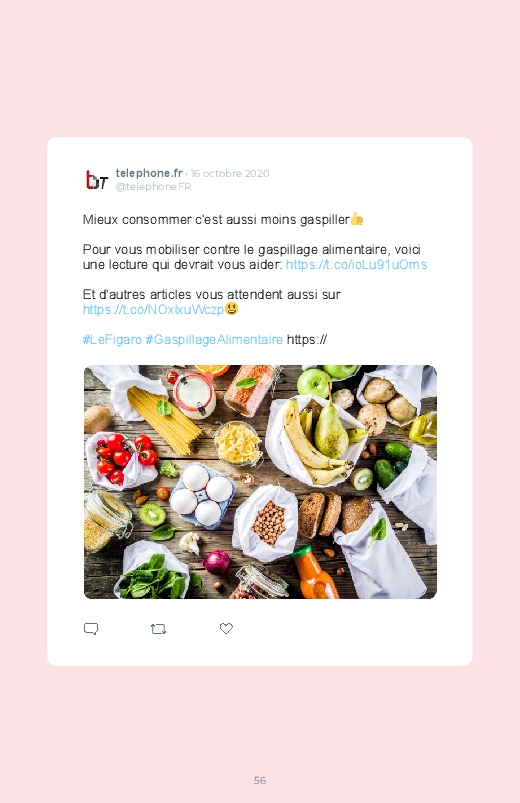520x803 pixels.
Task: Click the trailing https:// text
Action: click(307, 340)
